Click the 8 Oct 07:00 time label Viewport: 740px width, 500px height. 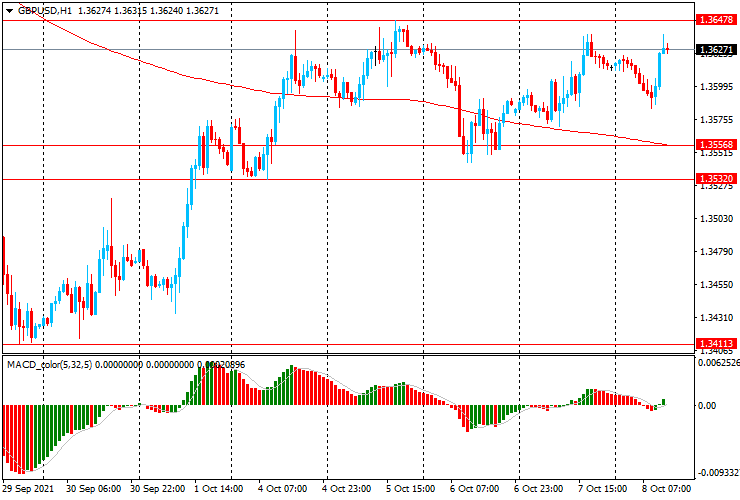[x=666, y=488]
